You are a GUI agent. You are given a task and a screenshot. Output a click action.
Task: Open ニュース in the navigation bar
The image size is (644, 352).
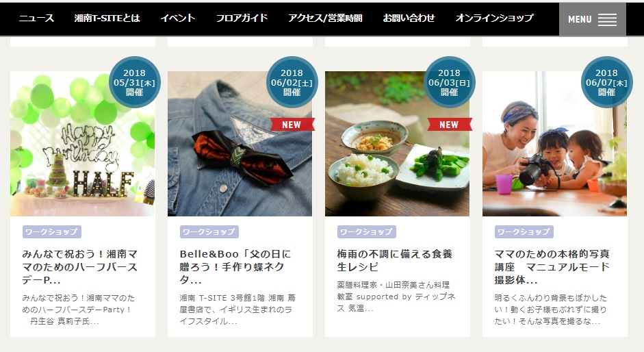36,18
